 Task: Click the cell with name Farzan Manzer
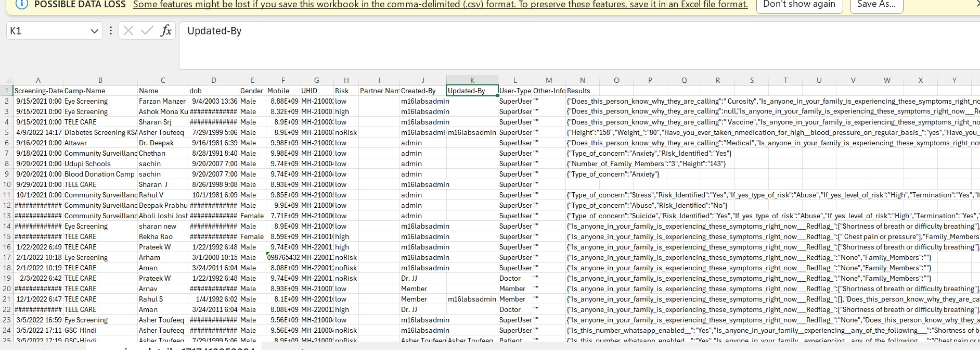(162, 101)
